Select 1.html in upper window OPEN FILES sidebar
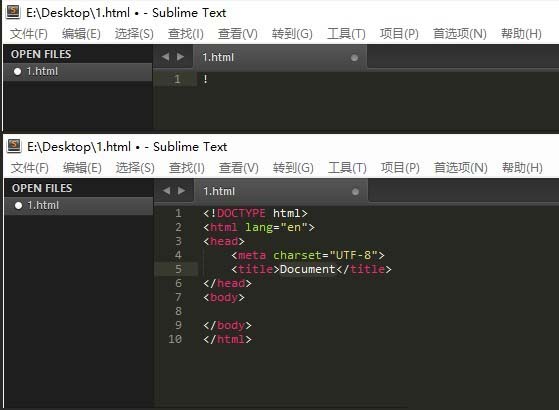Viewport: 559px width, 410px height. tap(78, 72)
